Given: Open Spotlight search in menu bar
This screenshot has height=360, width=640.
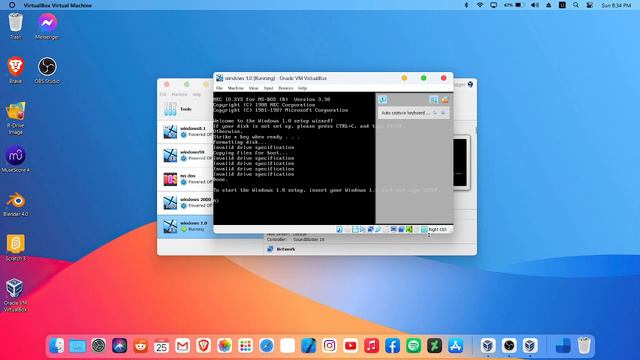Looking at the screenshot, I should coord(576,5).
